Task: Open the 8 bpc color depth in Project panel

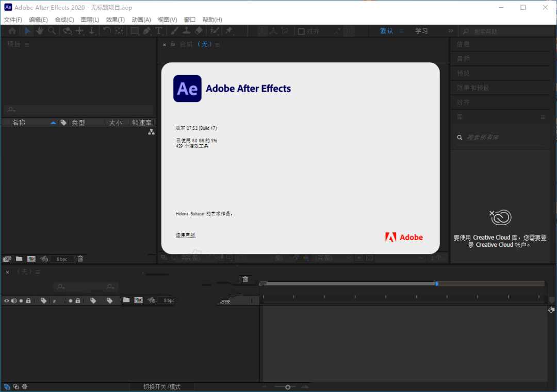Action: (62, 259)
